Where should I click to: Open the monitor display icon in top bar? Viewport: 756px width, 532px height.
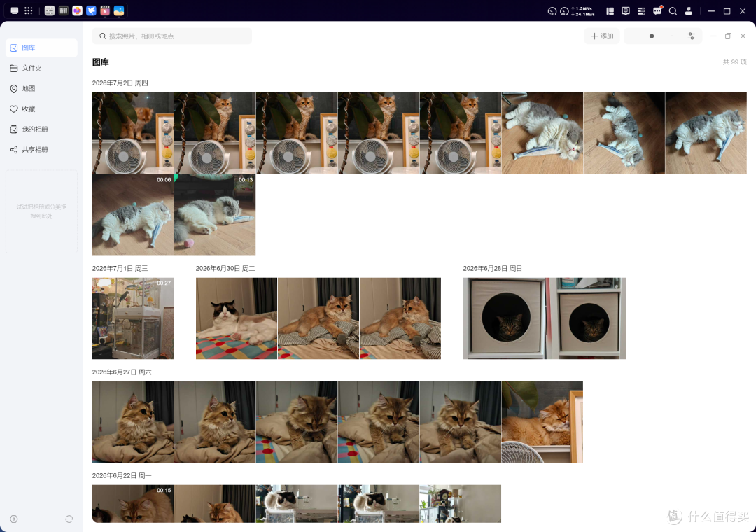coord(626,10)
